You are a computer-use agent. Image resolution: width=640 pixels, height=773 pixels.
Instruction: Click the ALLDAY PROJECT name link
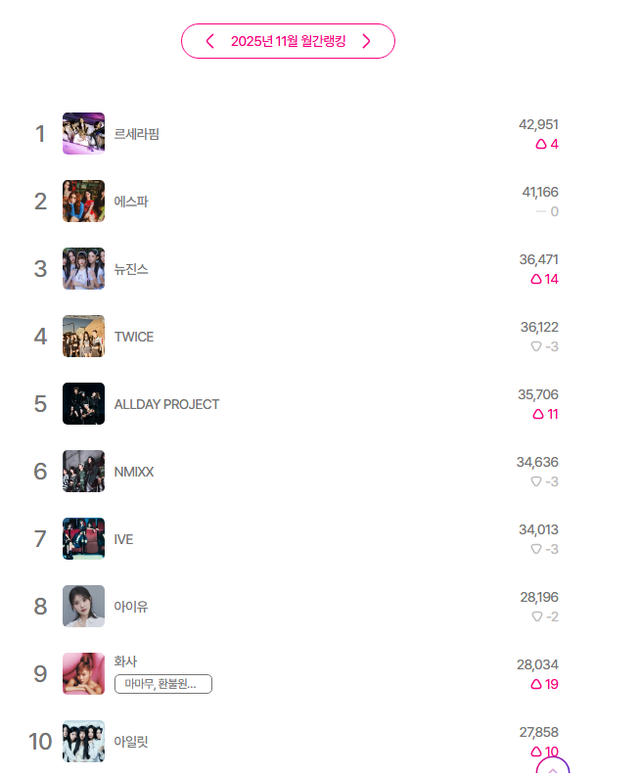[x=166, y=404]
